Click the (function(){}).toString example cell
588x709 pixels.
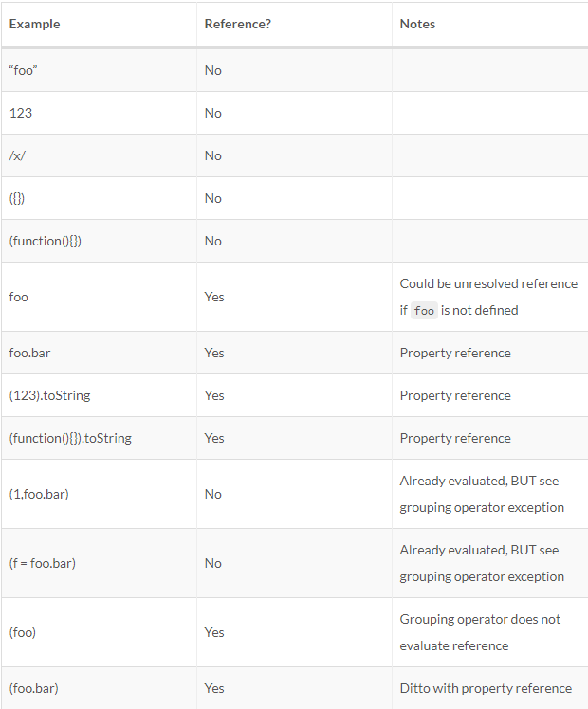point(70,438)
